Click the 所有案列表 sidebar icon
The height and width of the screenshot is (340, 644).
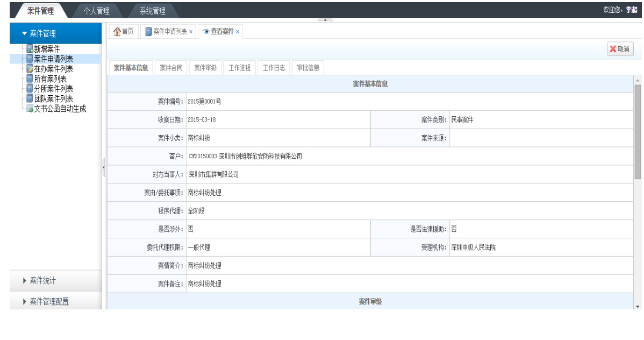coord(30,79)
